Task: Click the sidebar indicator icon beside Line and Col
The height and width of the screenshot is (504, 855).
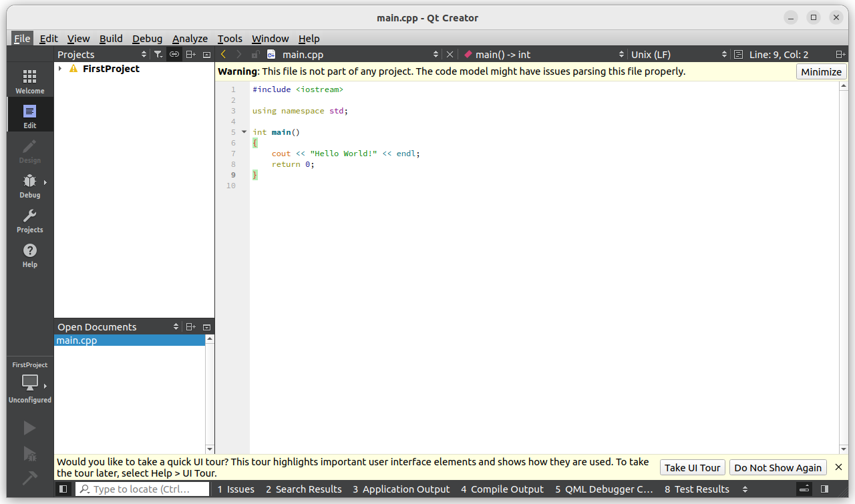Action: pos(738,55)
